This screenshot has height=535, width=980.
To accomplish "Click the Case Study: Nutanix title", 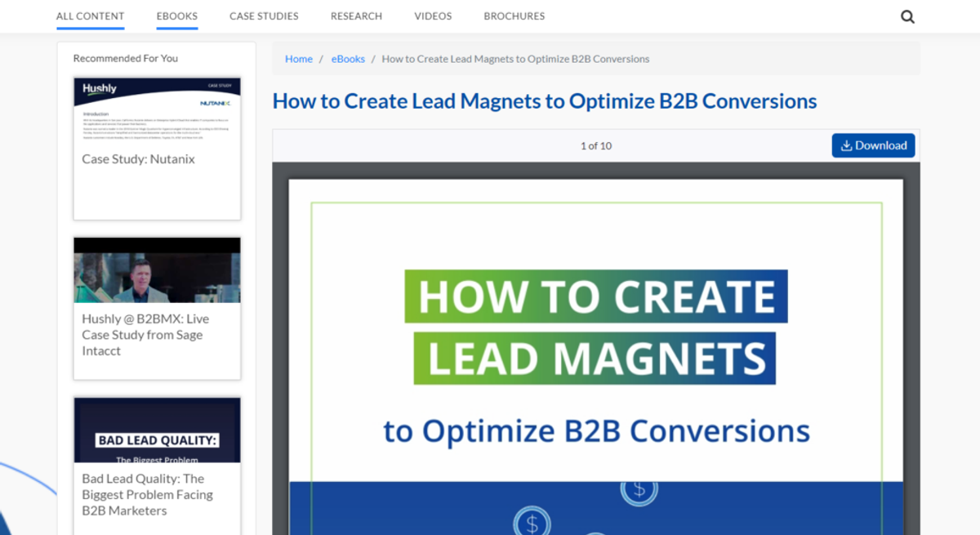I will (x=139, y=159).
